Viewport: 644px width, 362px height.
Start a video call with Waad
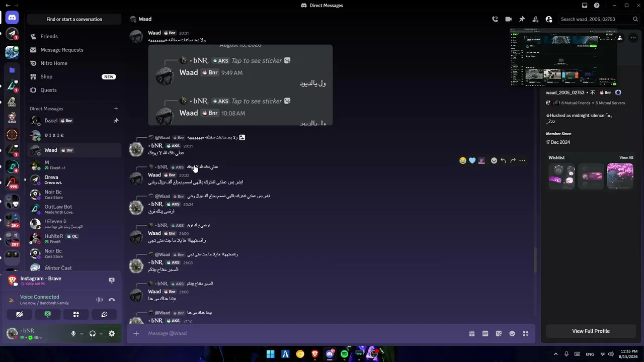508,19
